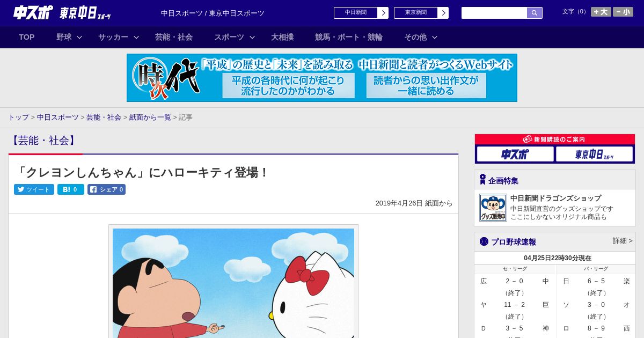Click 芸能・社会 in the breadcrumb

[x=104, y=117]
